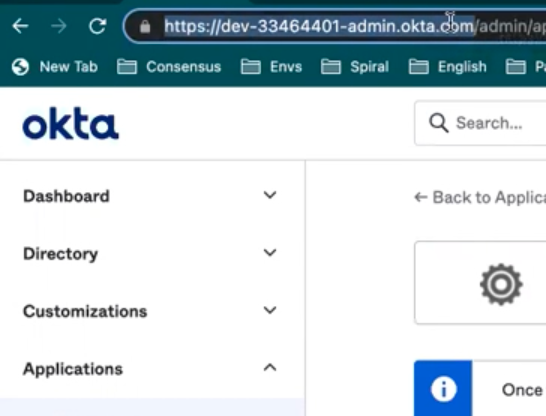Open the Spiral bookmarks folder
The image size is (546, 416).
click(354, 66)
